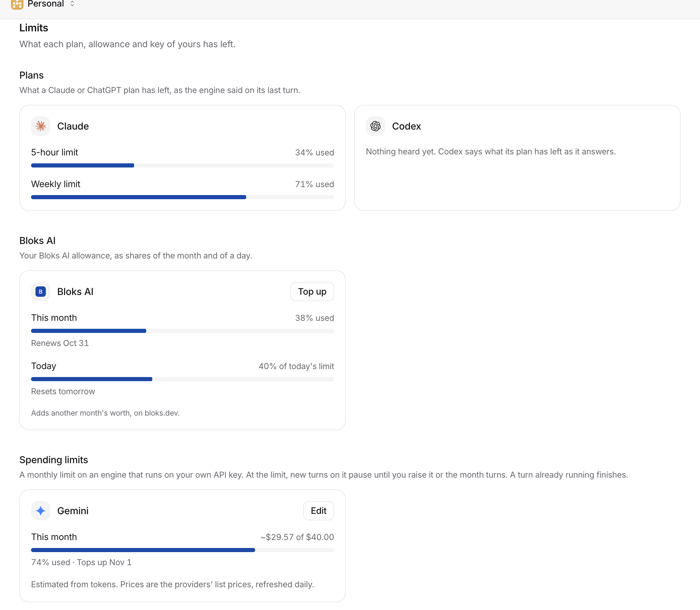Edit the Gemini spending limit

point(319,511)
